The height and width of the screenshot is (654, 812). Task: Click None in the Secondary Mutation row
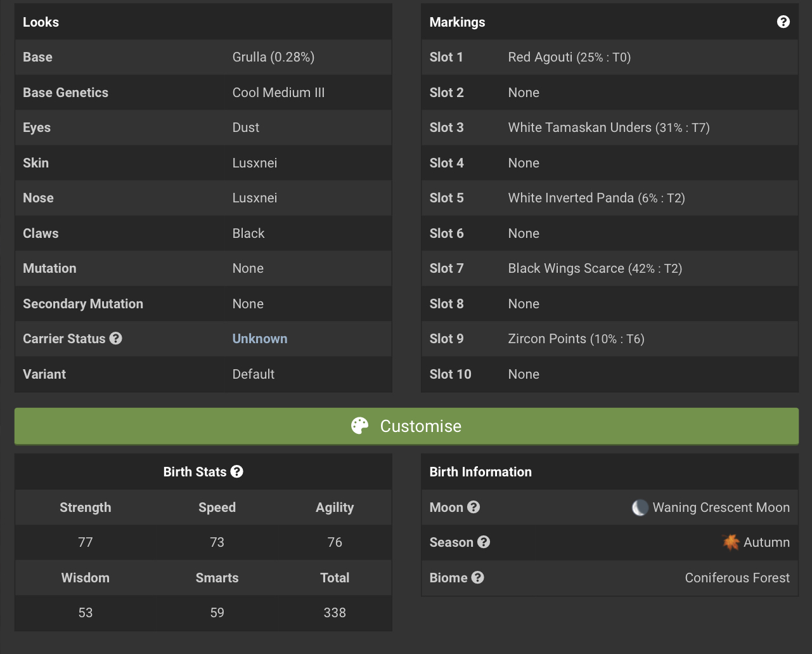248,304
